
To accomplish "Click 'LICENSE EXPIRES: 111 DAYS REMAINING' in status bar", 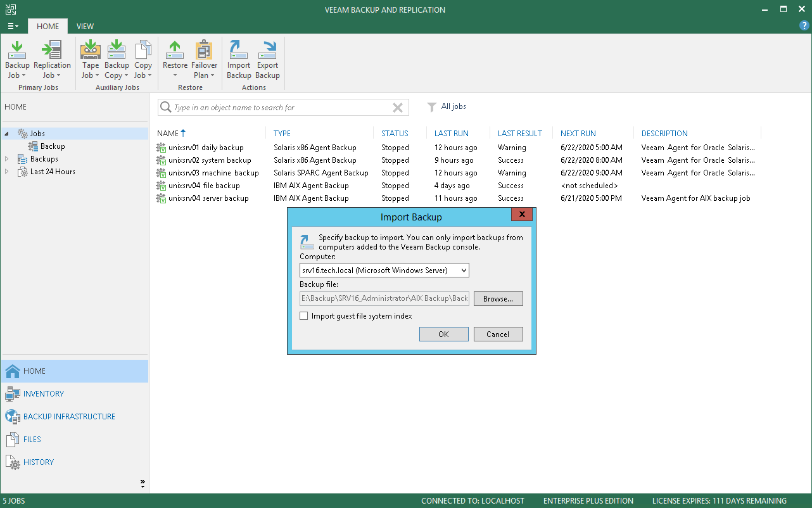I will point(720,501).
